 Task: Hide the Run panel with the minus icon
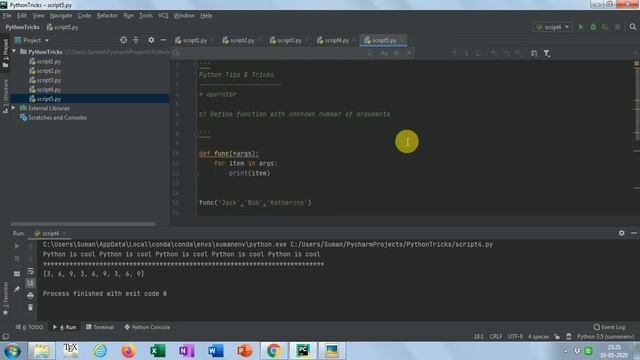coord(633,233)
